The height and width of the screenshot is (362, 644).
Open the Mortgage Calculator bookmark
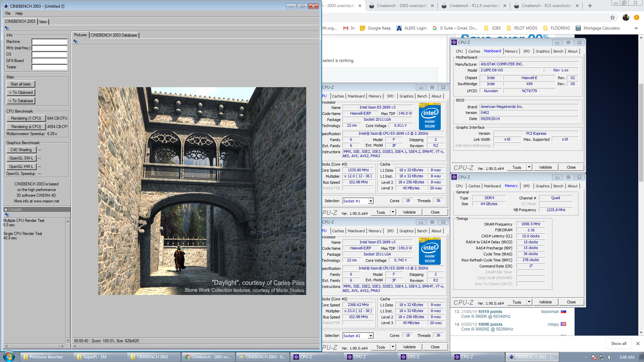tap(598, 28)
